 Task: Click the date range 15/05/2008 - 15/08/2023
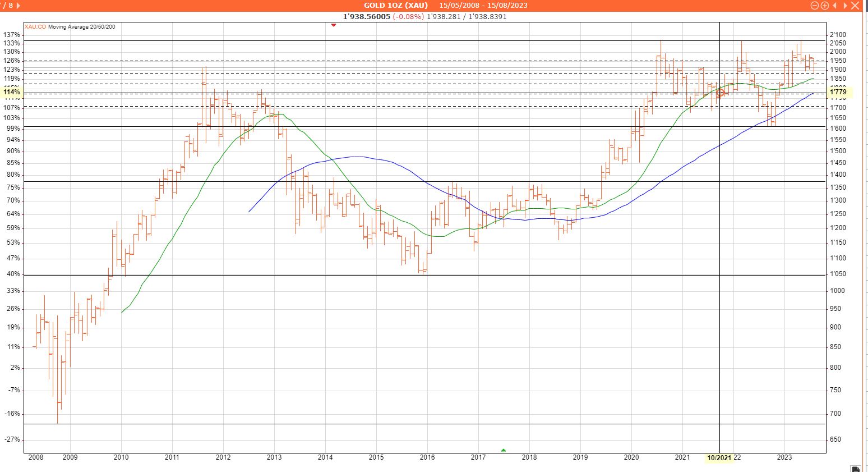483,6
